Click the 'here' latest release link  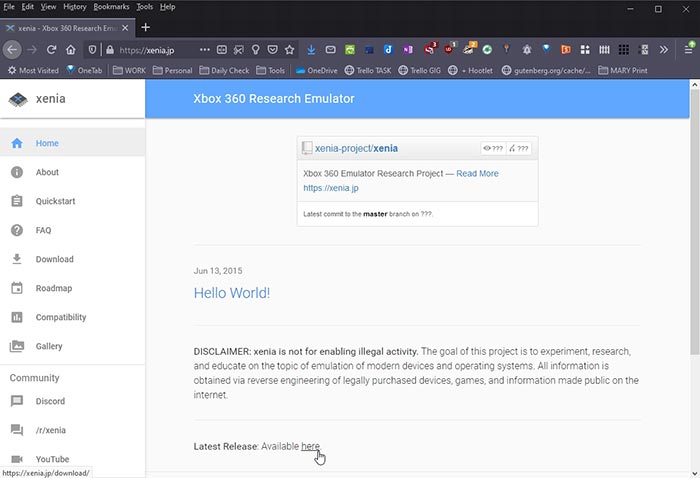point(310,446)
